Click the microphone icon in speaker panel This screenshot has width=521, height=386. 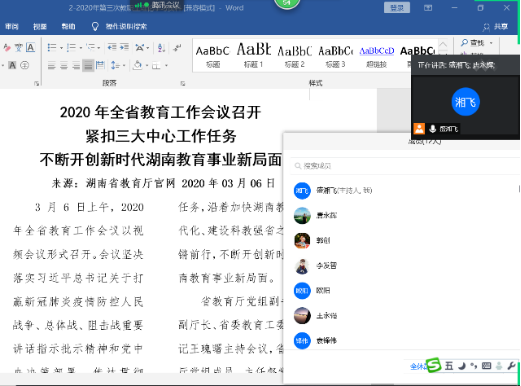432,129
